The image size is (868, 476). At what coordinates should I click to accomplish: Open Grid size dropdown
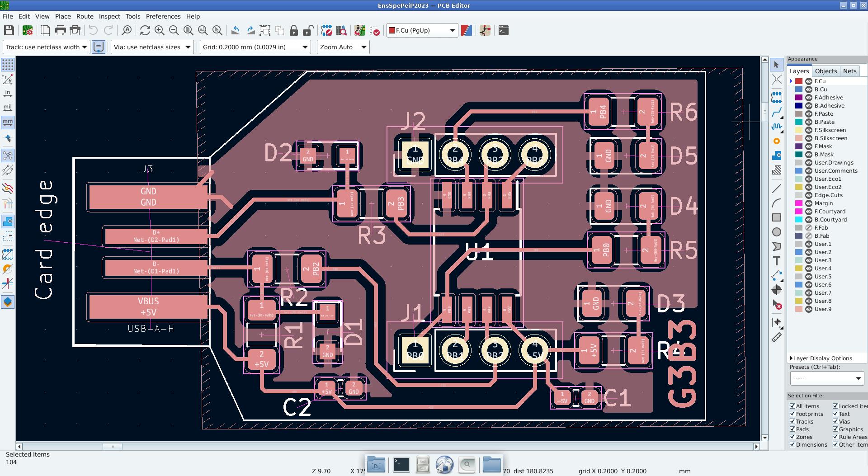point(255,47)
